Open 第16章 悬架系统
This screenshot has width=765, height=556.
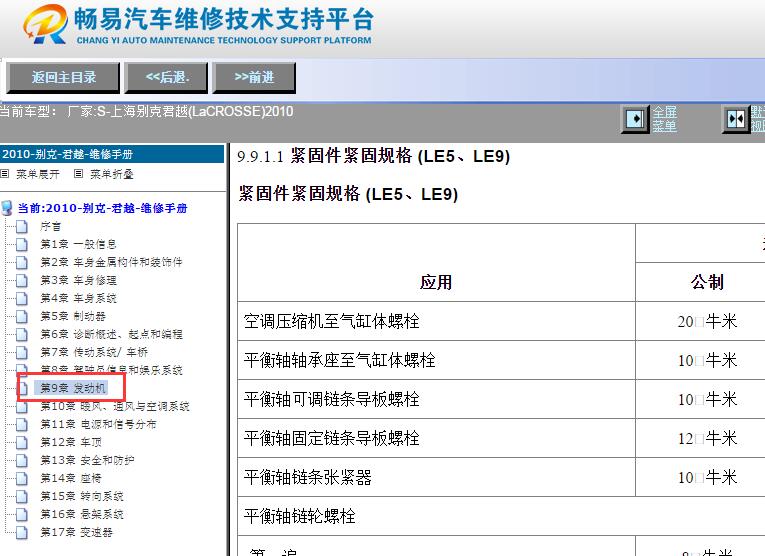click(x=81, y=514)
